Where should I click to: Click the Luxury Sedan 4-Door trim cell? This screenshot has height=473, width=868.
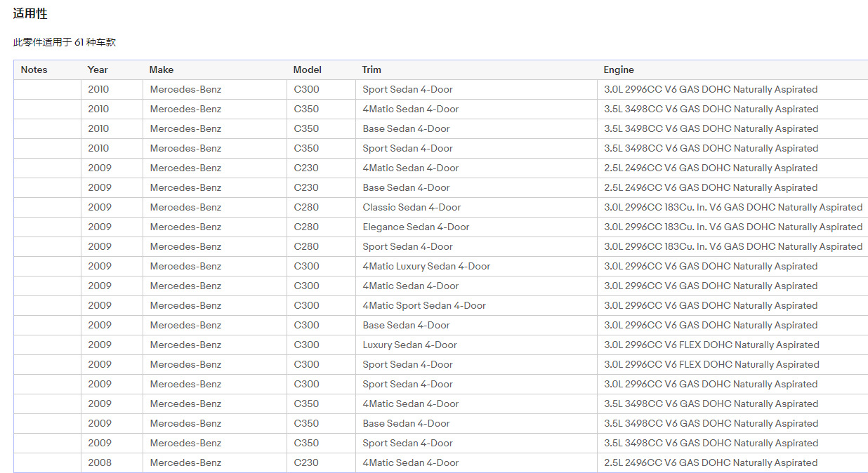coord(476,345)
